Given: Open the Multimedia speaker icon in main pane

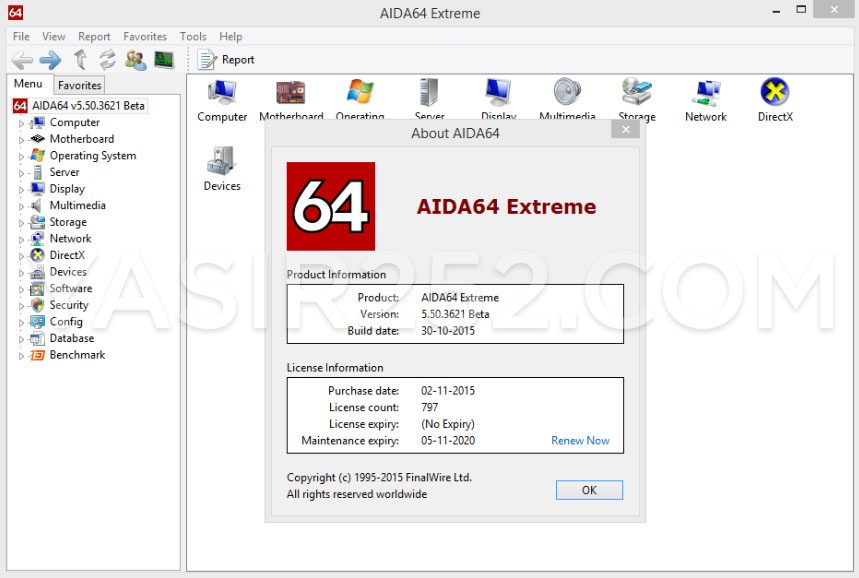Looking at the screenshot, I should click(x=567, y=91).
